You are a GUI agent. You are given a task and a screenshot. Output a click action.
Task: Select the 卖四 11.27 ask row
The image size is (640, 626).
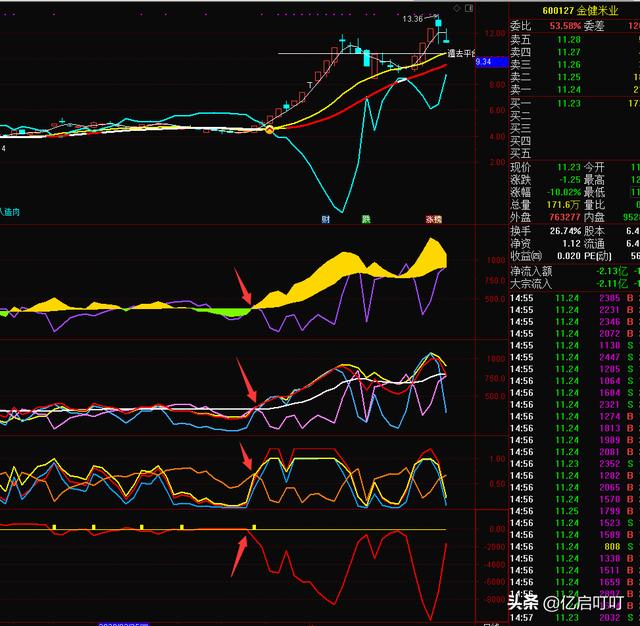click(x=574, y=52)
